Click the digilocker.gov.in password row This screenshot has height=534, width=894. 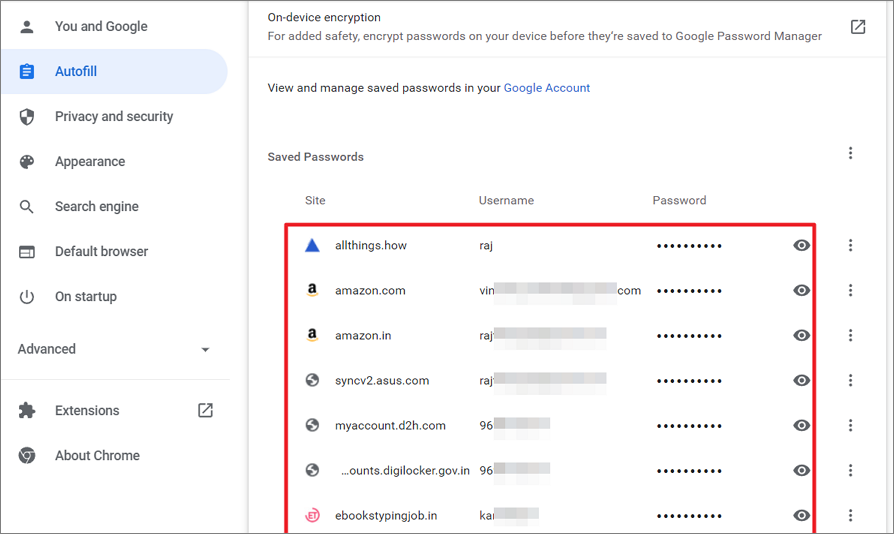tap(404, 470)
